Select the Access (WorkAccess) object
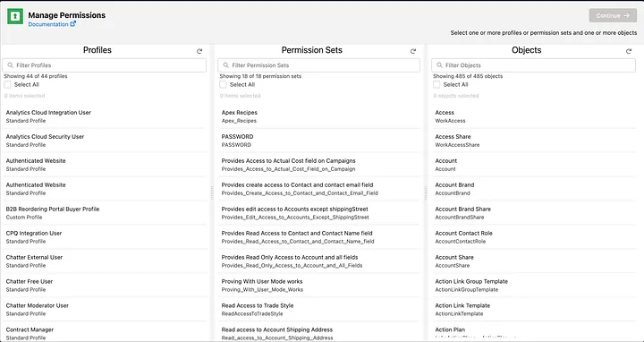 tap(533, 116)
